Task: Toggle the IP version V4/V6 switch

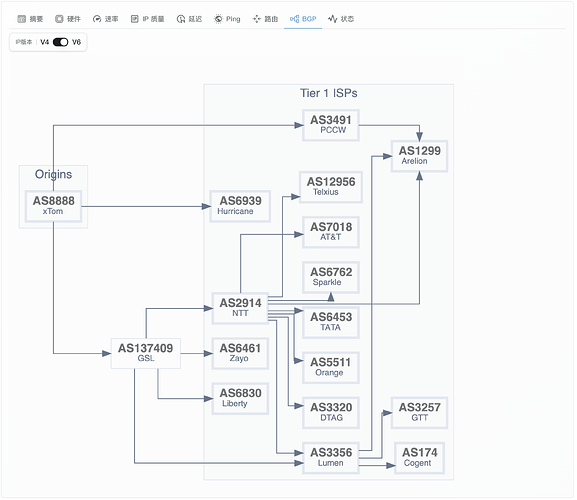Action: (x=60, y=42)
